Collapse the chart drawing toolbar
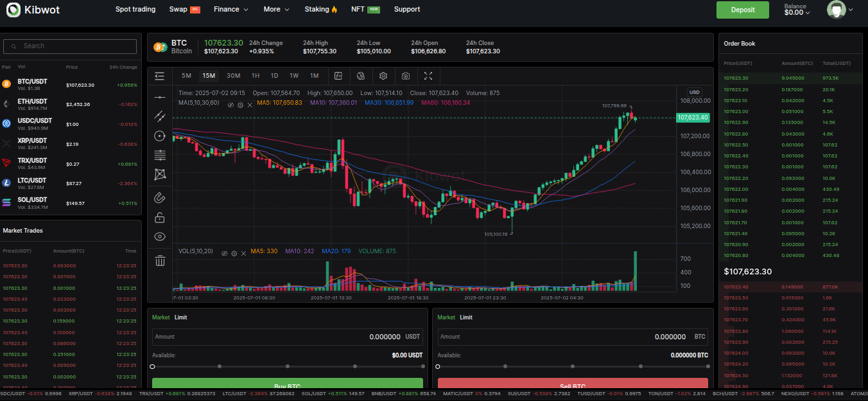 160,76
